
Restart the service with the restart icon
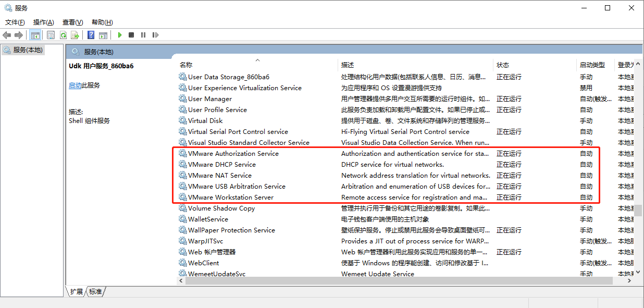pos(155,35)
